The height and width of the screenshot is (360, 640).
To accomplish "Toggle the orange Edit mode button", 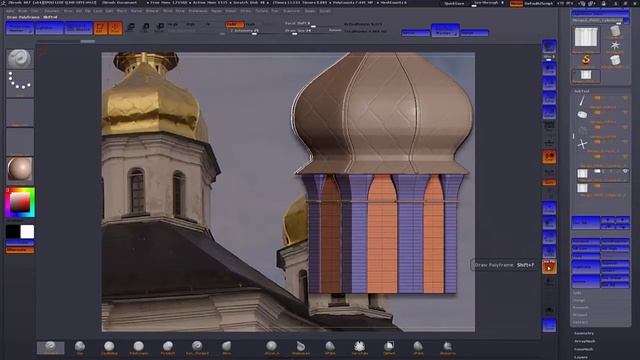I will click(100, 28).
